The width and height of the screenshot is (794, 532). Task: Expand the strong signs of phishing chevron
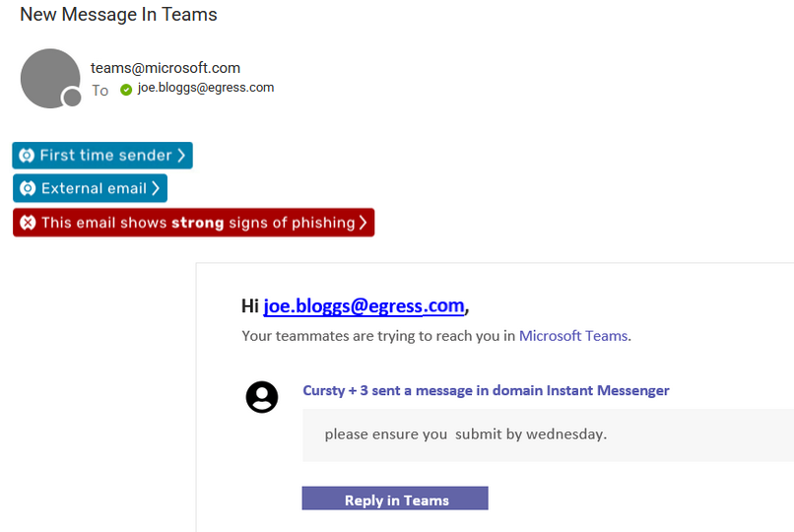364,223
